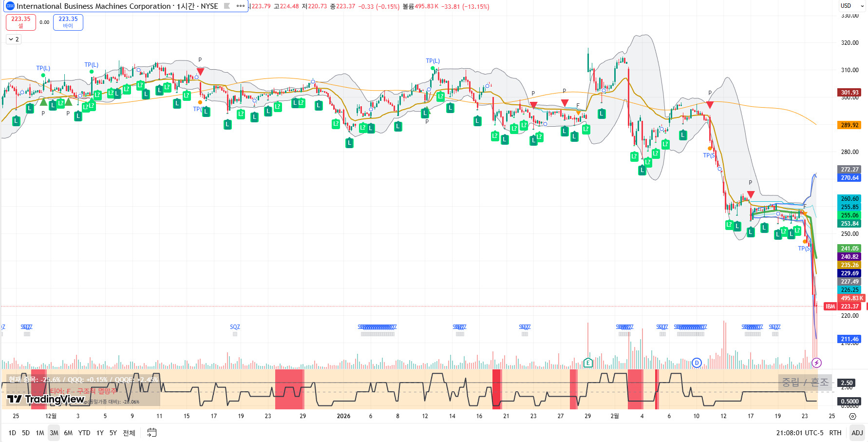Click the flag icon next to NYSE

coord(227,6)
